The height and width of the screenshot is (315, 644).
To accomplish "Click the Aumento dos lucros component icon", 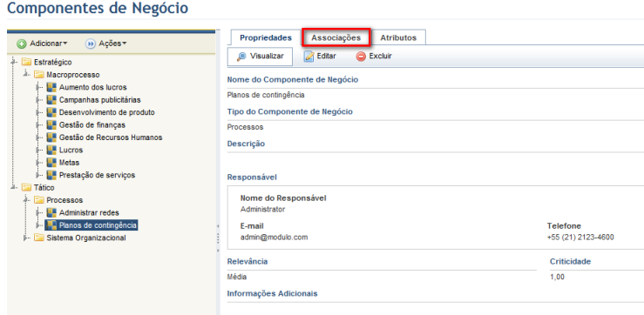I will click(x=51, y=87).
